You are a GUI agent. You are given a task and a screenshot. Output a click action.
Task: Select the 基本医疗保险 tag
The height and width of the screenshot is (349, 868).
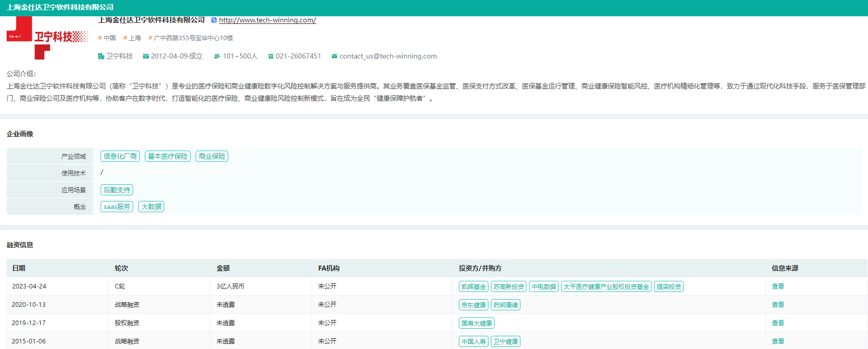click(168, 156)
